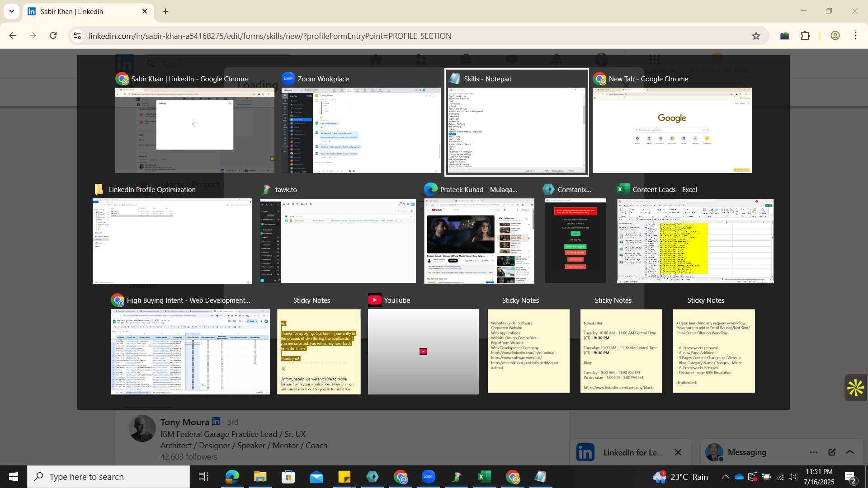Viewport: 868px width, 488px height.
Task: Open Sticky Notes from the taskbar
Action: coord(344,477)
